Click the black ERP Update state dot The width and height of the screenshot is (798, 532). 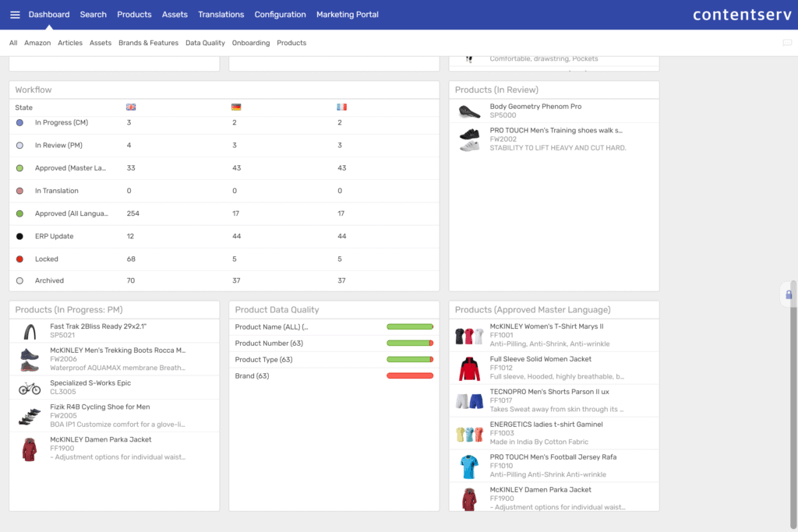pos(19,237)
